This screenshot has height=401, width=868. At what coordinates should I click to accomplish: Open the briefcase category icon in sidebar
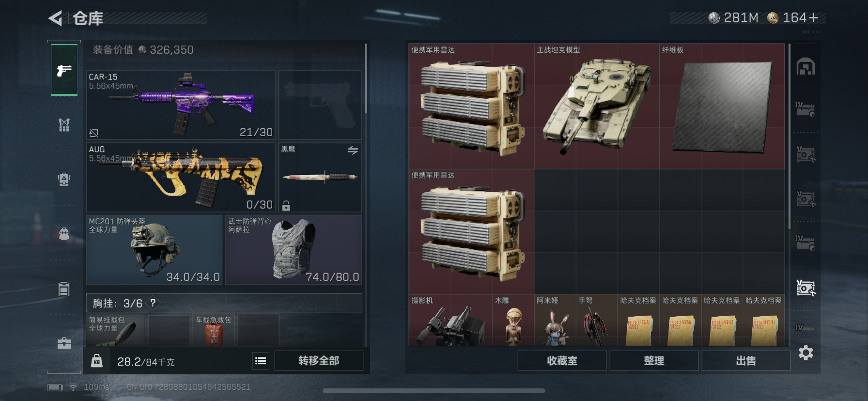pyautogui.click(x=64, y=343)
